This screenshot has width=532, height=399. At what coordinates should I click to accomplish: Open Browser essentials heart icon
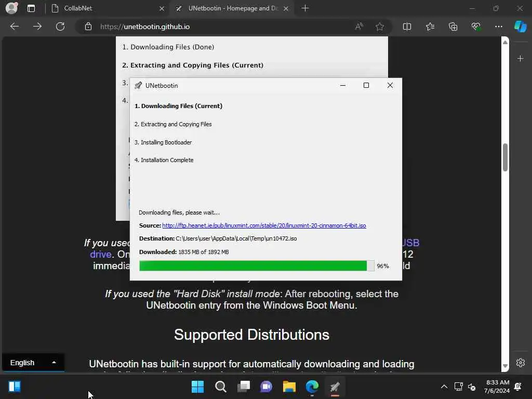476,26
